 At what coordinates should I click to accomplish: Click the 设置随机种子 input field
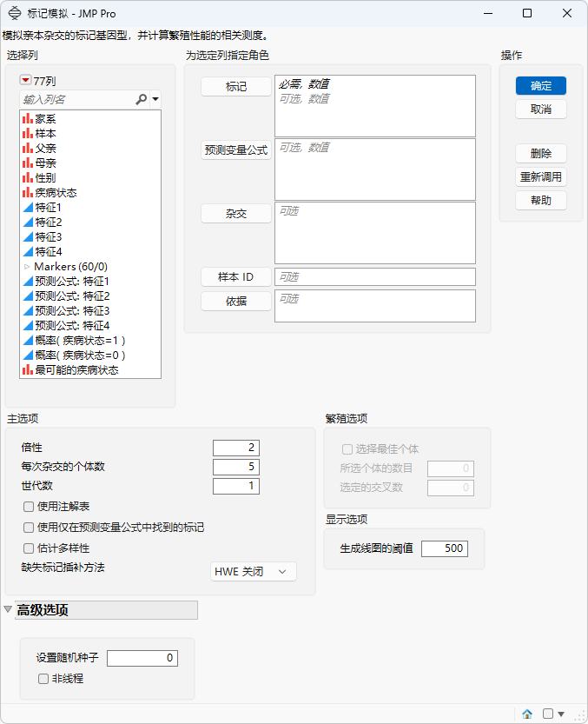coord(142,658)
